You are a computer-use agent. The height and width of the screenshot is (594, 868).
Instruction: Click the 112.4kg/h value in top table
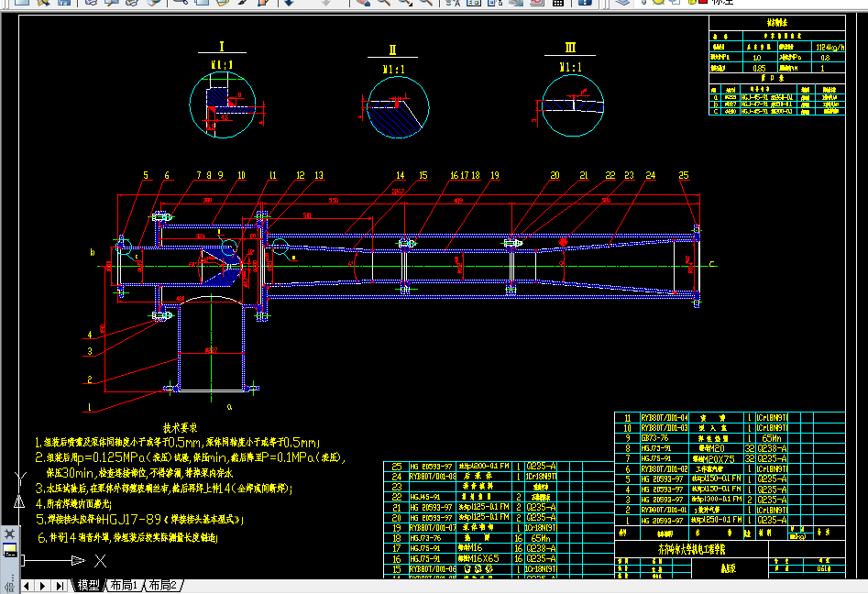click(830, 48)
